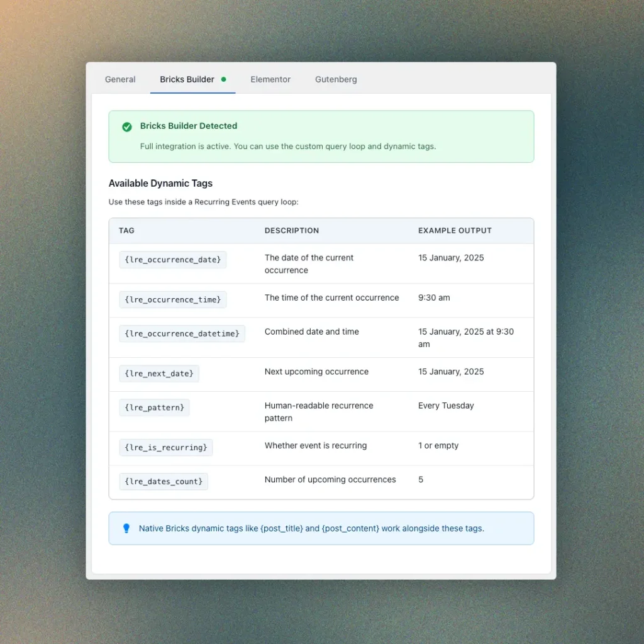This screenshot has width=644, height=644.
Task: Click the lightbulb tip icon
Action: (x=126, y=528)
